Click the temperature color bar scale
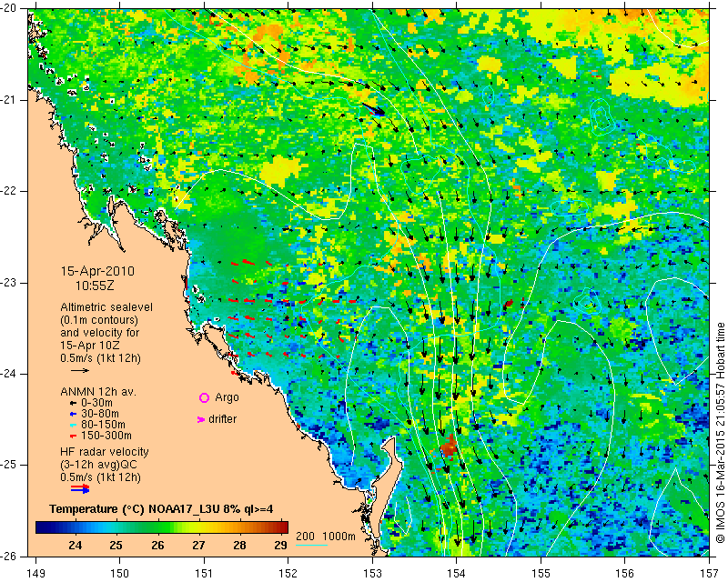The image size is (728, 582). pyautogui.click(x=162, y=527)
